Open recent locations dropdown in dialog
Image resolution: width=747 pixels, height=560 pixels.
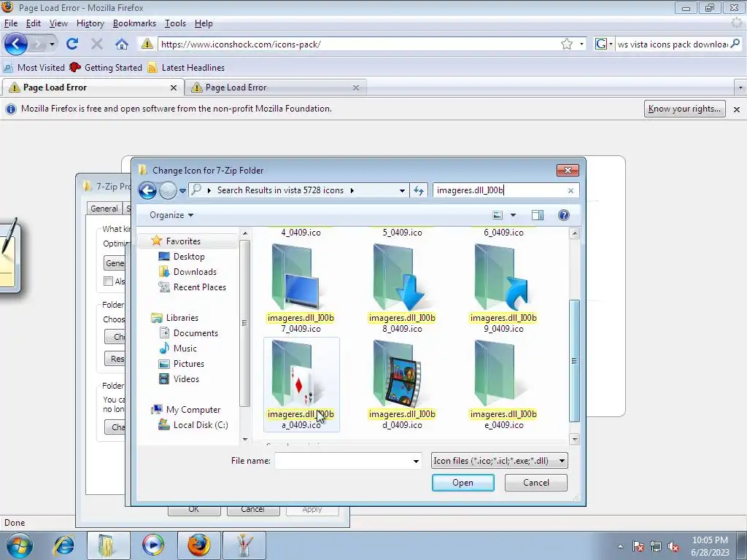[x=182, y=191]
